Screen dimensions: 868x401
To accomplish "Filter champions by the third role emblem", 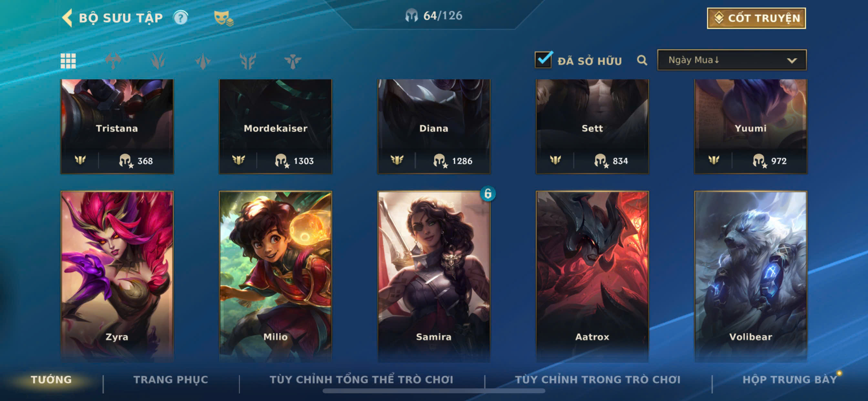I will [x=203, y=61].
